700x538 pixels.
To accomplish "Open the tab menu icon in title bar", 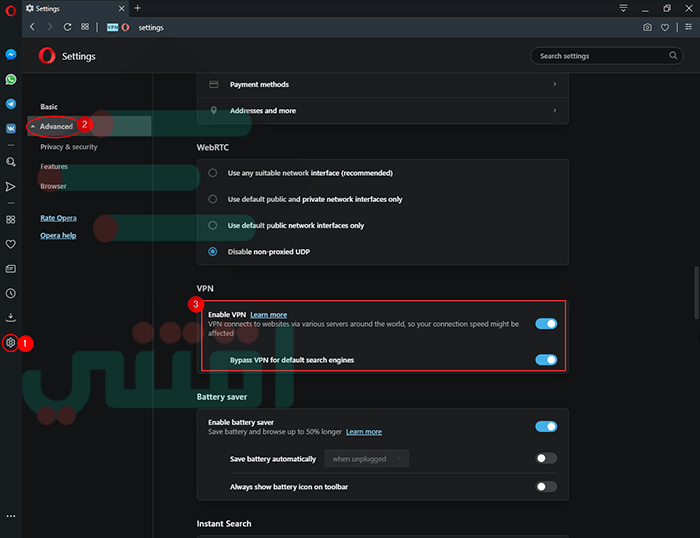I will pyautogui.click(x=623, y=8).
